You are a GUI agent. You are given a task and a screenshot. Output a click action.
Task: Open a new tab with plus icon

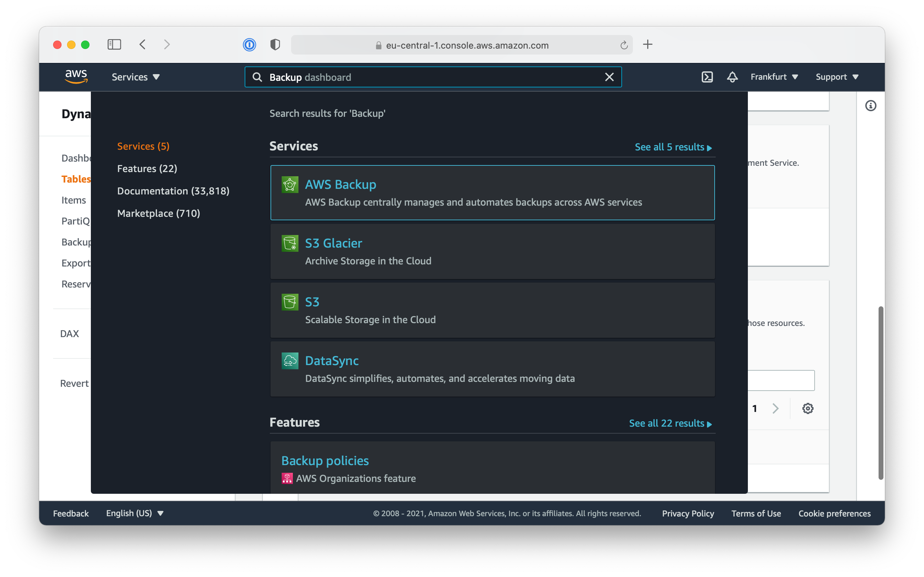pos(648,45)
